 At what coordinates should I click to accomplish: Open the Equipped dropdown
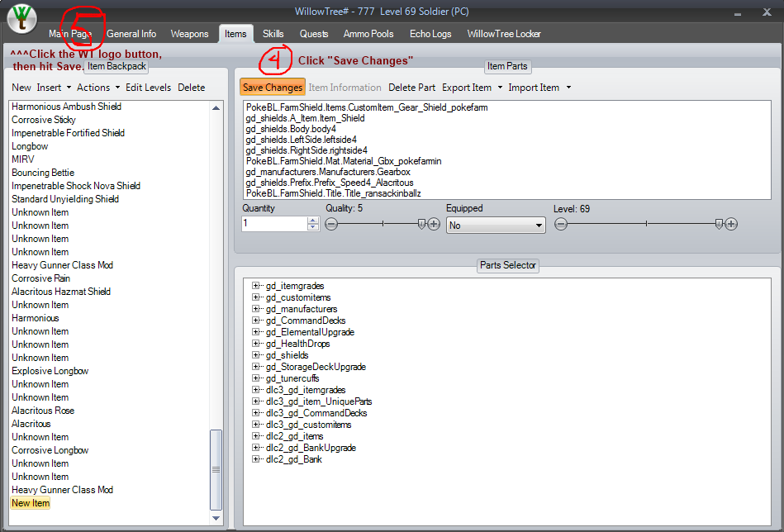(496, 225)
